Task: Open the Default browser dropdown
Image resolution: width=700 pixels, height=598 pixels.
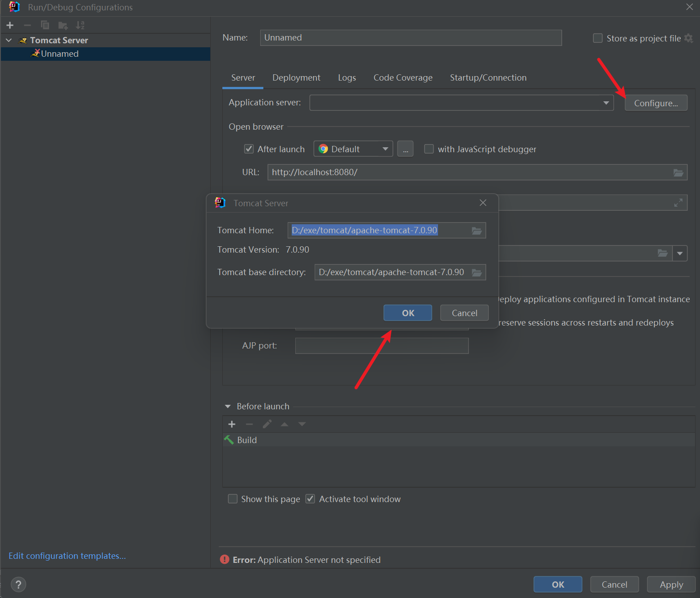Action: tap(353, 149)
